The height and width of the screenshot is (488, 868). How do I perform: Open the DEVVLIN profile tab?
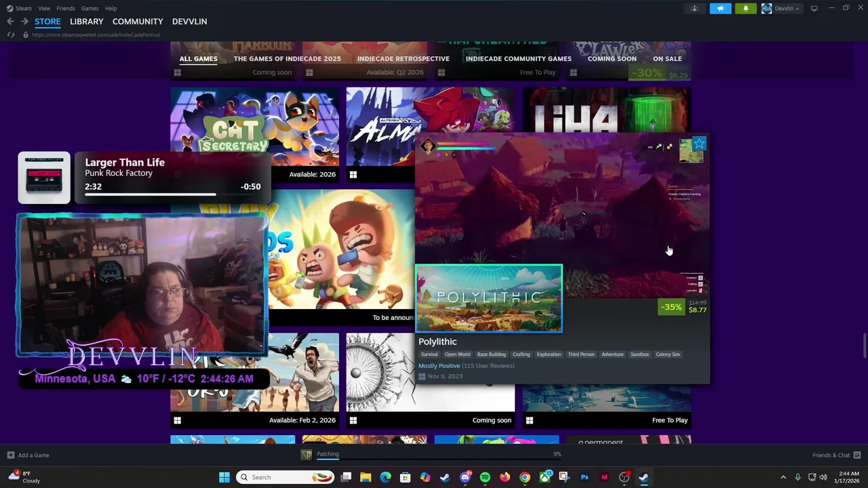point(189,22)
